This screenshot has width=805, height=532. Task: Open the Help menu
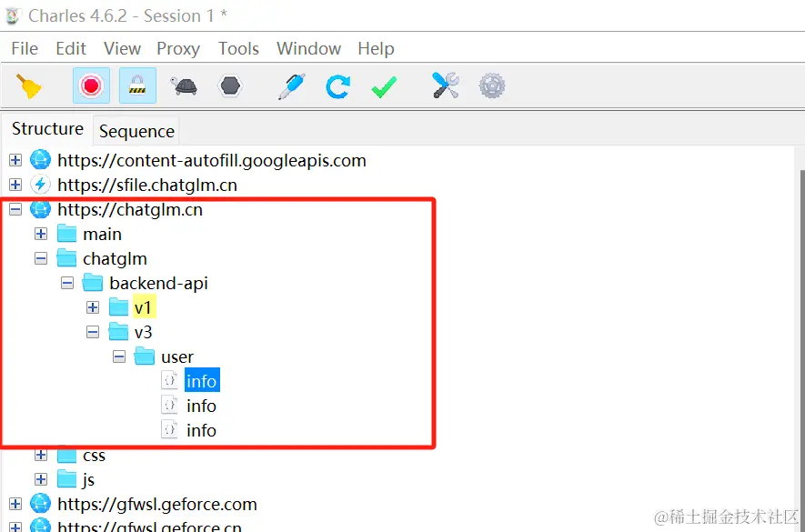point(376,48)
